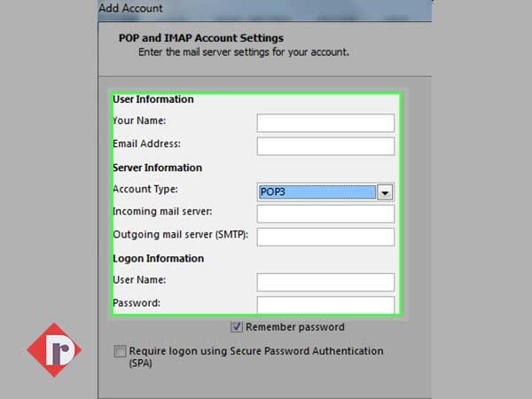Click the Your Name input field
Screen dimensions: 532x399
pos(325,123)
